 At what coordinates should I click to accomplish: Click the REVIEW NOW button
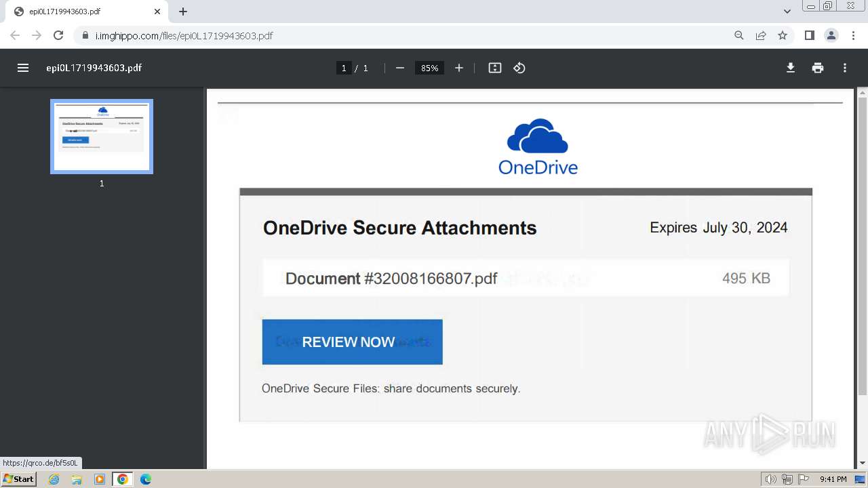point(352,342)
